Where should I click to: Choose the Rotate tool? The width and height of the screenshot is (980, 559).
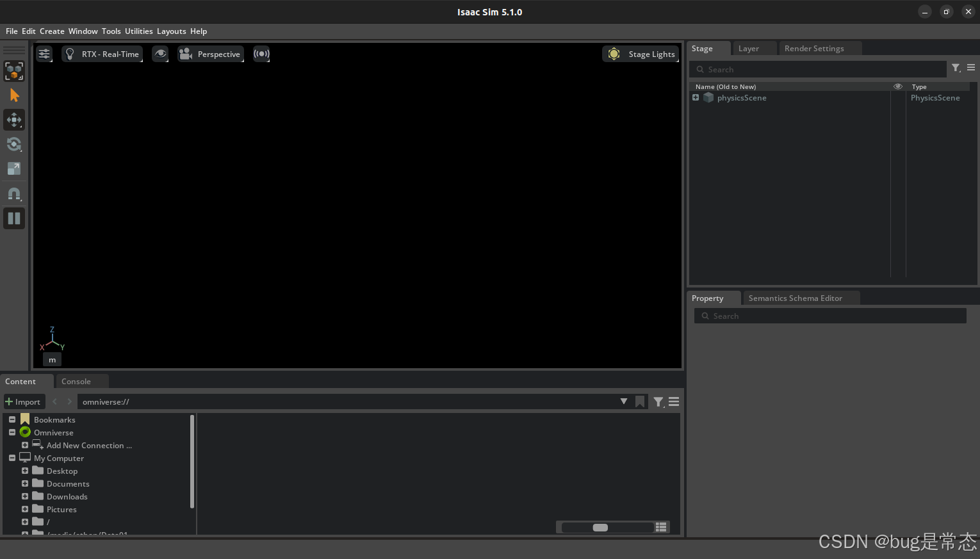point(14,144)
